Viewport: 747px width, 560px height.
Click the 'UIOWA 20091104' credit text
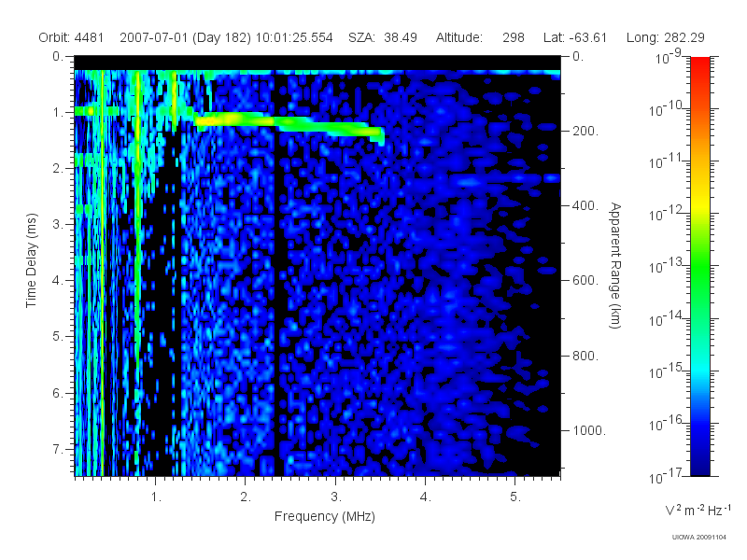[698, 538]
